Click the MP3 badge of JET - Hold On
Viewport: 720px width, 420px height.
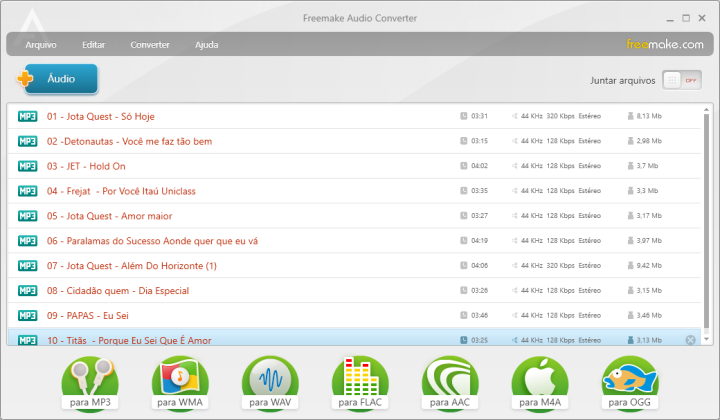pos(28,166)
